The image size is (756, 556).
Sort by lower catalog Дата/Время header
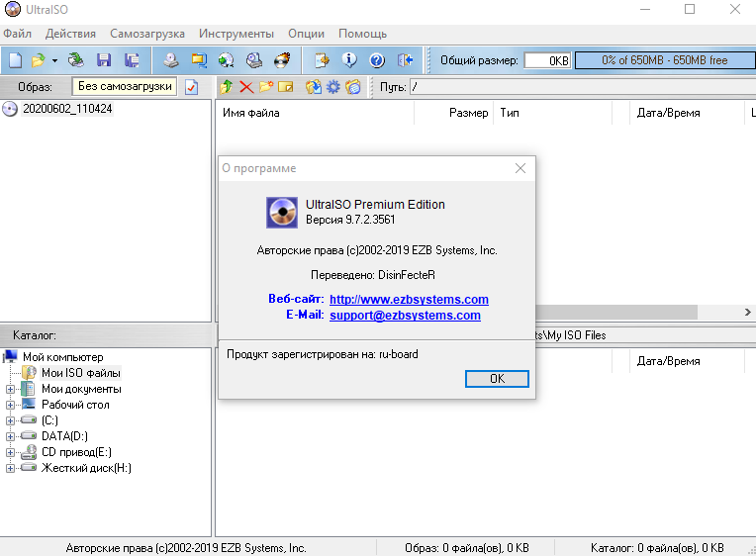[687, 361]
